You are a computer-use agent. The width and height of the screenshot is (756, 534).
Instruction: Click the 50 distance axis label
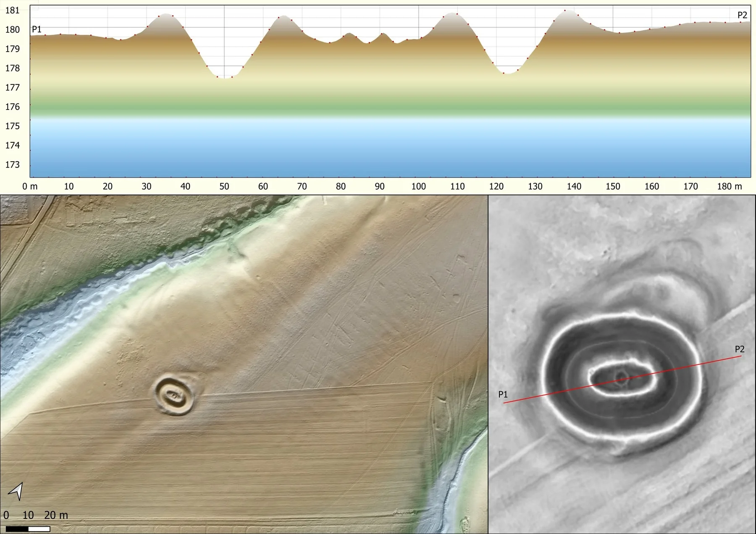[x=224, y=186]
